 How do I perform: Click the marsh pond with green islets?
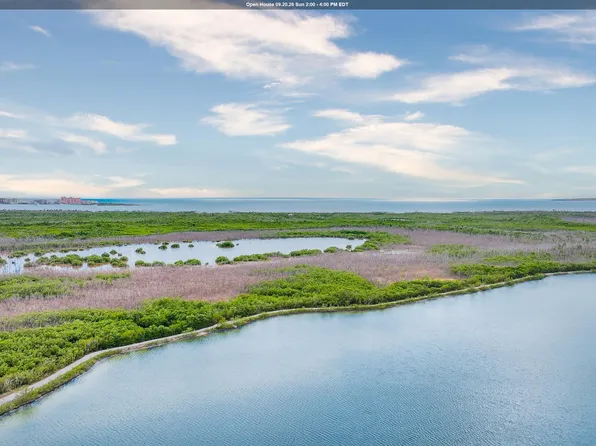tap(182, 252)
